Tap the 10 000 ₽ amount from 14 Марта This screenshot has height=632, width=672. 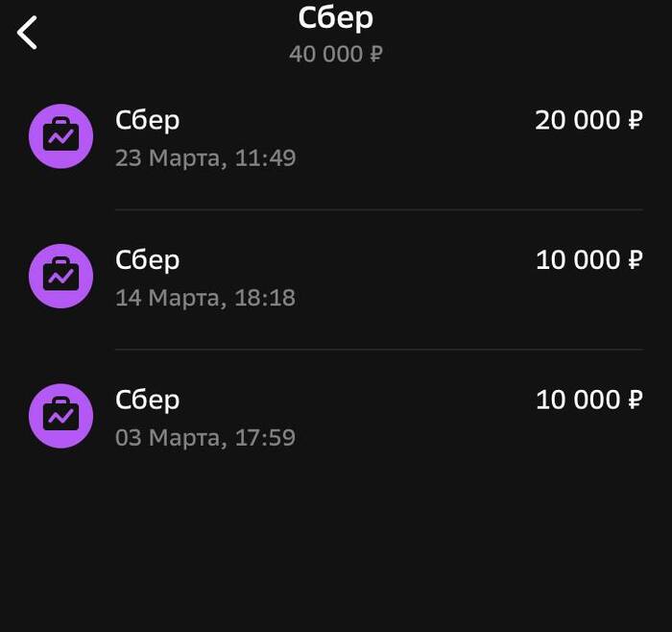[588, 259]
